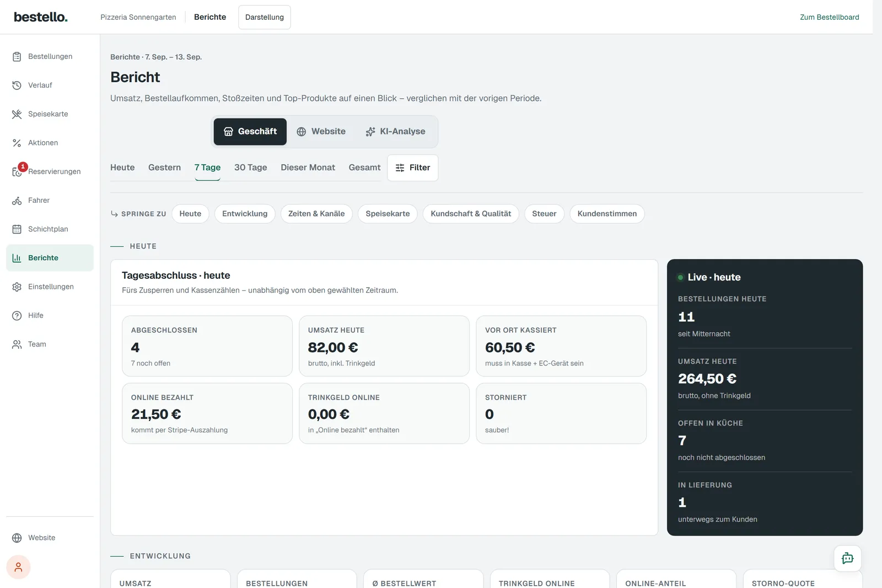
Task: Click the Online bezahlt 21,50 € card
Action: pyautogui.click(x=207, y=413)
